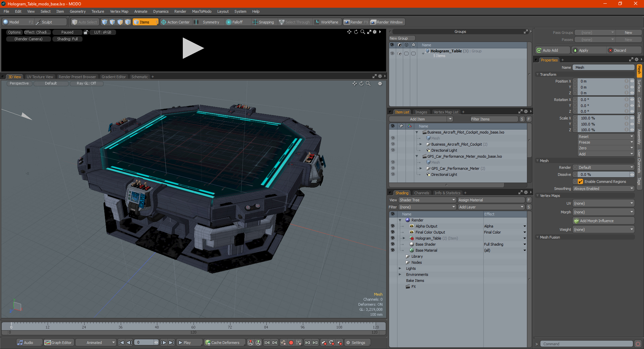Screen dimensions: 644x349
Task: Click the lock icon in render preview
Action: 86,32
